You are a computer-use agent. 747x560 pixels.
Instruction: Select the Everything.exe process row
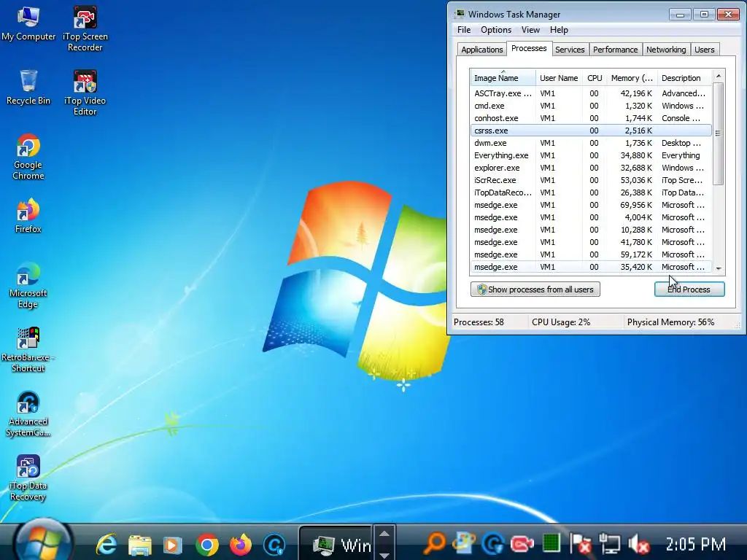(x=591, y=155)
